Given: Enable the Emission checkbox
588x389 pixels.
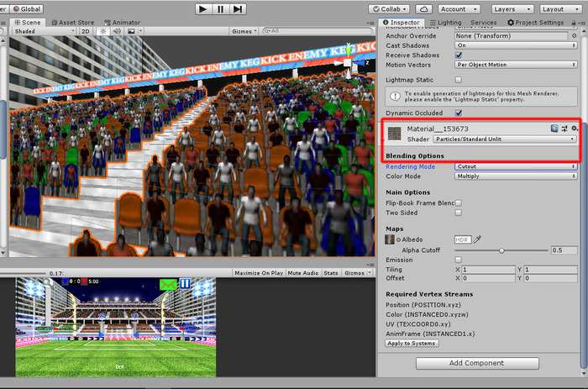Looking at the screenshot, I should [x=459, y=260].
